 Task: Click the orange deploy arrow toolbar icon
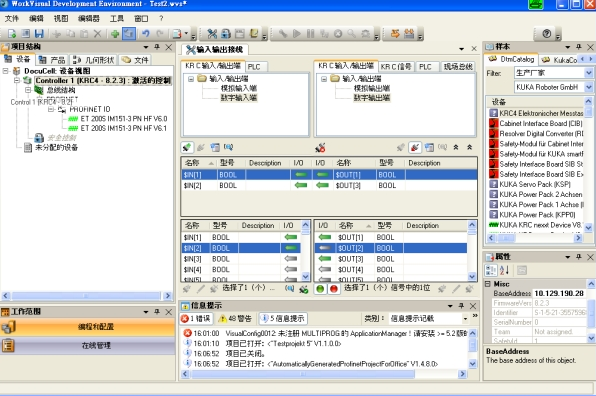point(395,34)
